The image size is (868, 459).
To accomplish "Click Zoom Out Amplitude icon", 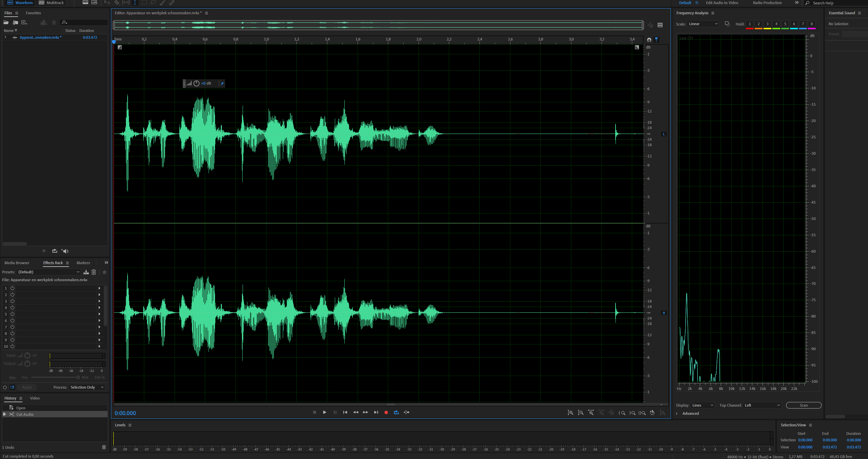I will [x=581, y=412].
